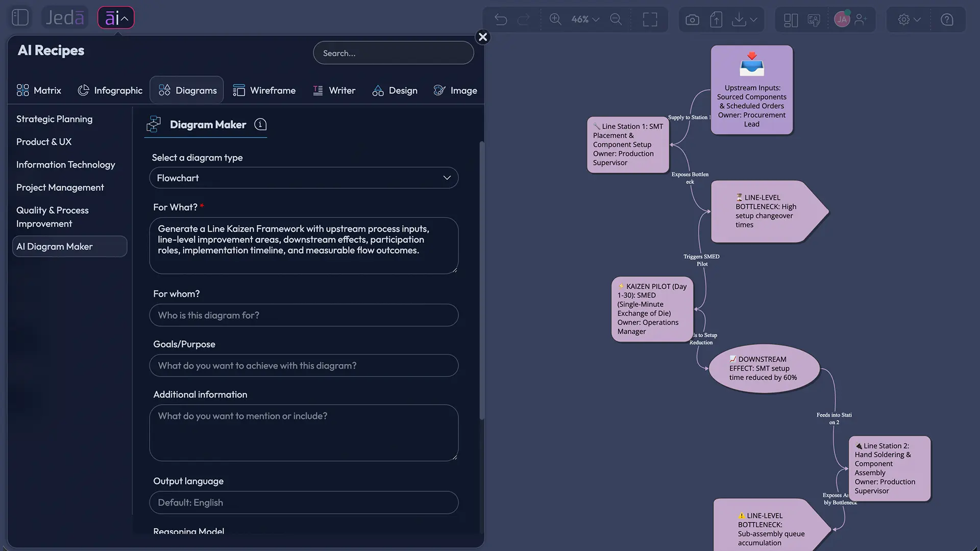The height and width of the screenshot is (551, 980).
Task: Click the camera screenshot icon
Action: tap(692, 19)
